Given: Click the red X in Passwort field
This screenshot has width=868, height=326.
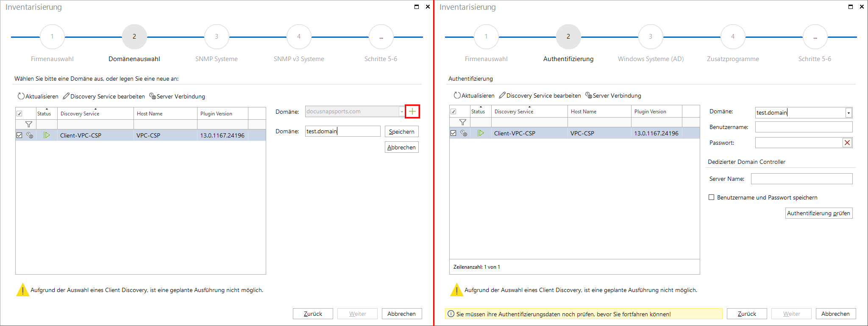Looking at the screenshot, I should (x=847, y=143).
